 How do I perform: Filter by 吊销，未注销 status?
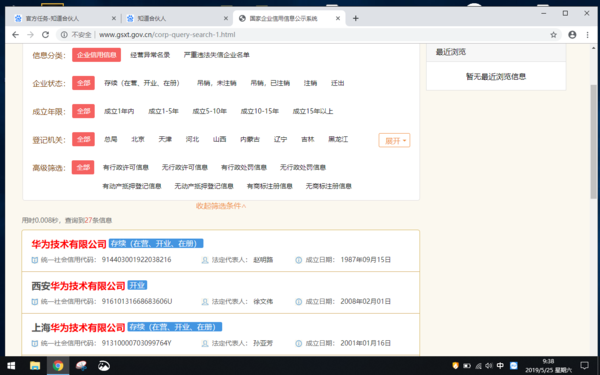217,83
